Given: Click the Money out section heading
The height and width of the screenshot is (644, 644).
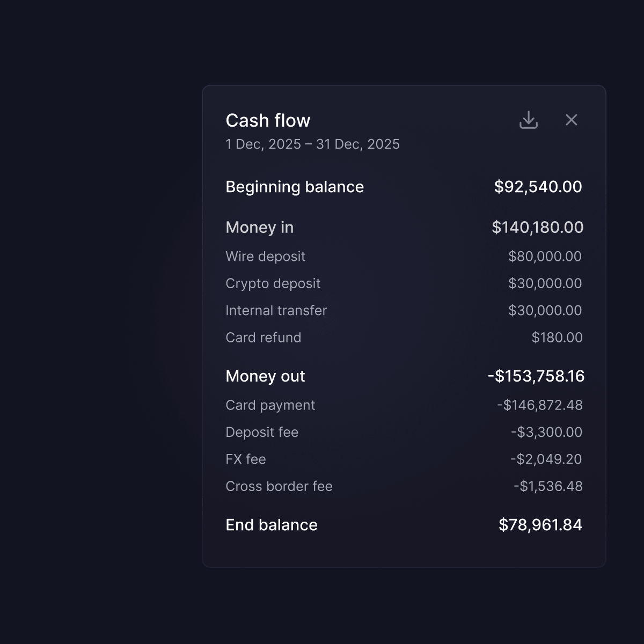Looking at the screenshot, I should (x=265, y=376).
